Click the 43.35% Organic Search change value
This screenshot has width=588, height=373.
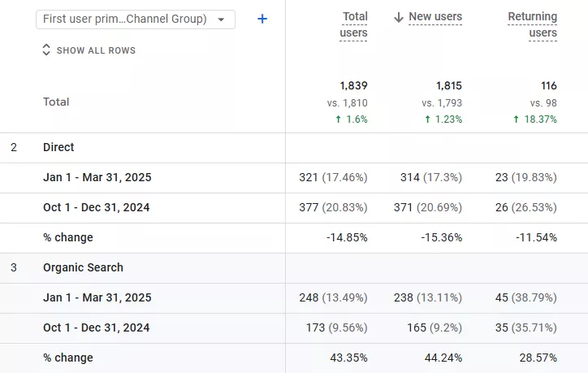(348, 358)
